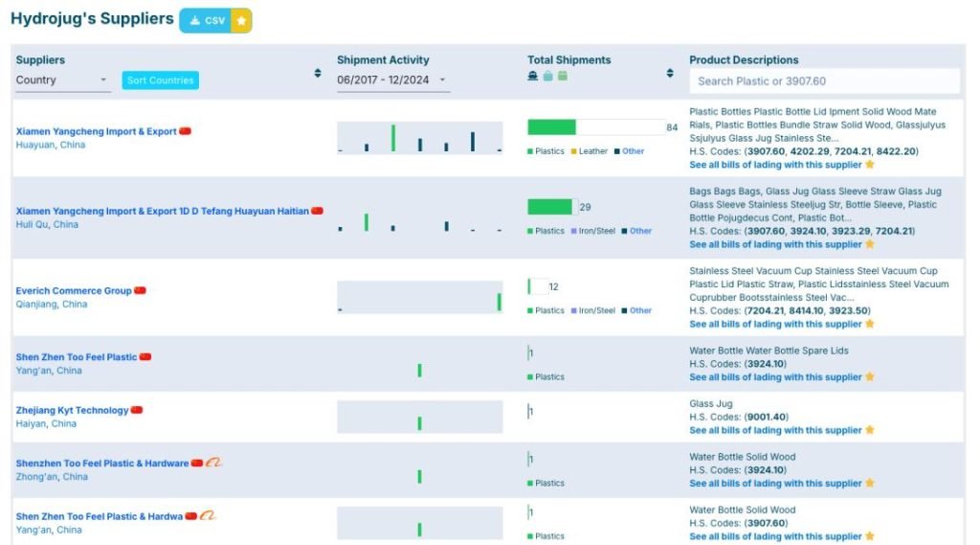Open Everich Commerce Group supplier
980x545 pixels.
pos(74,291)
